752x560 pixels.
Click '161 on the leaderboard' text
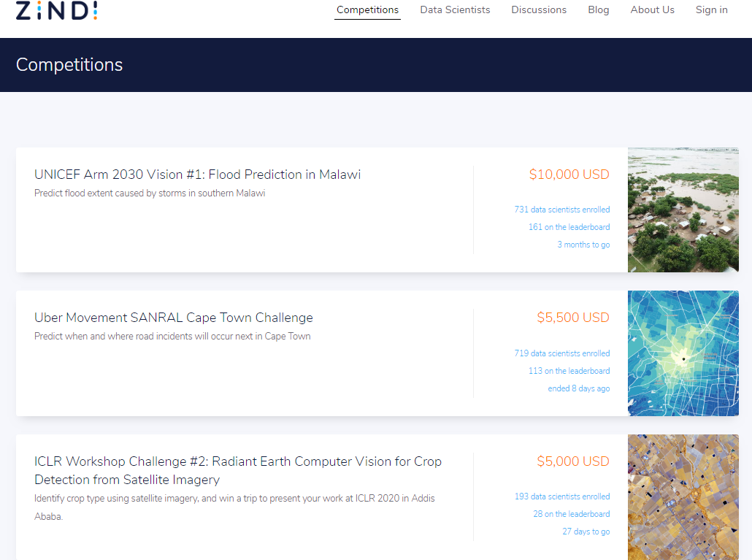coord(569,227)
